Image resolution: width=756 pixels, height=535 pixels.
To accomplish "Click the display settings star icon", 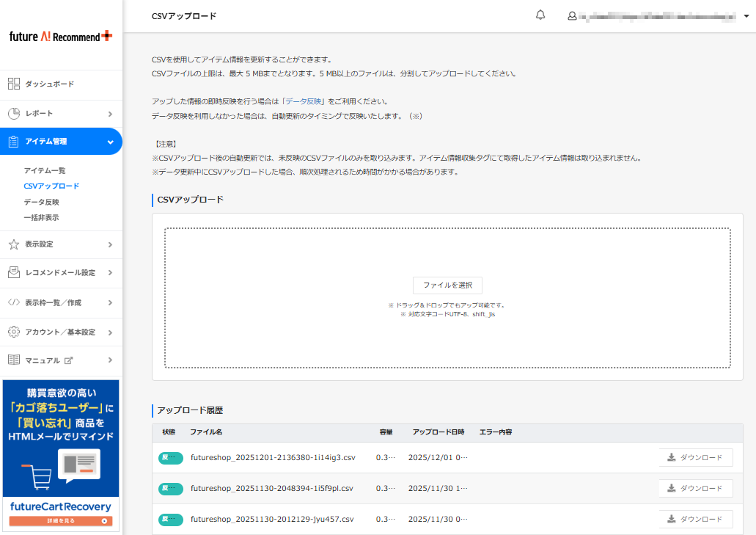I will click(x=13, y=244).
